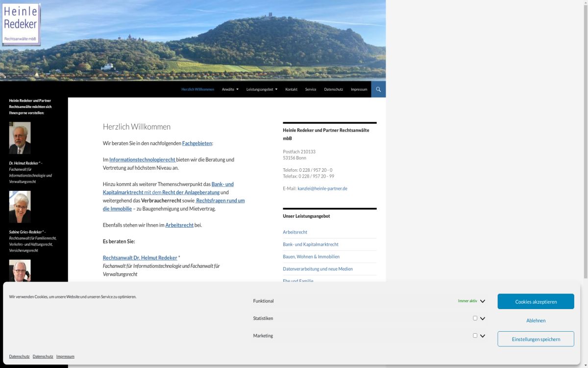The image size is (588, 368).
Task: Open the Anwälte dropdown menu
Action: (x=230, y=89)
